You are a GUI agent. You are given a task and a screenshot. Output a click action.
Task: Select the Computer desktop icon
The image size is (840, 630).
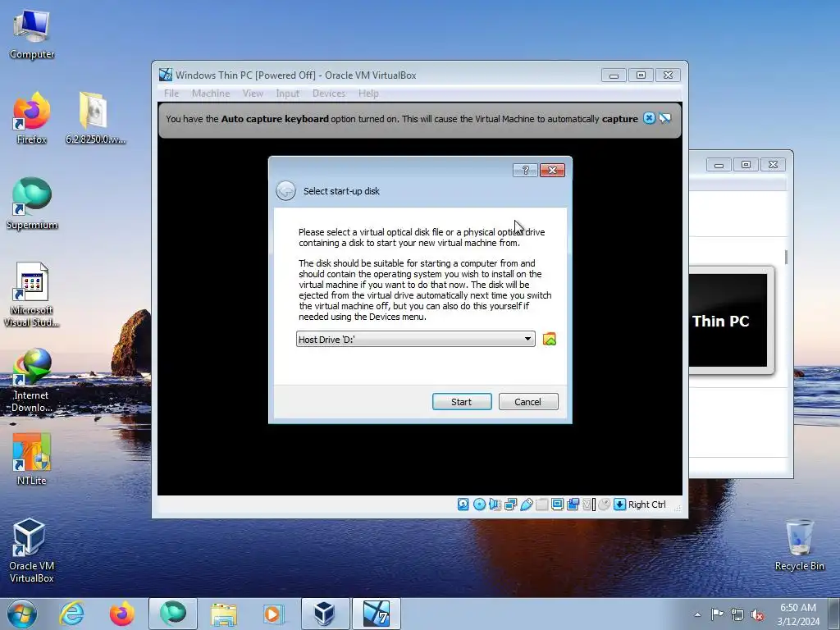click(32, 34)
